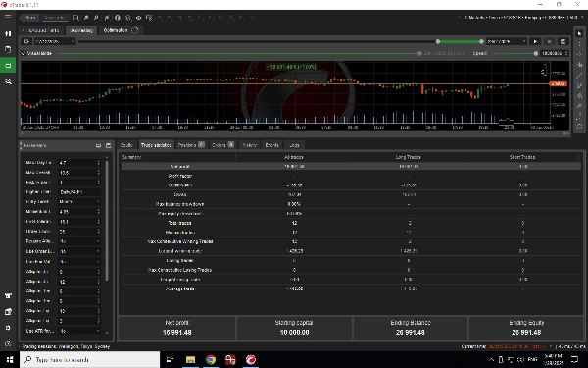
Task: Open the Entry timeframe dropdown
Action: tap(79, 202)
